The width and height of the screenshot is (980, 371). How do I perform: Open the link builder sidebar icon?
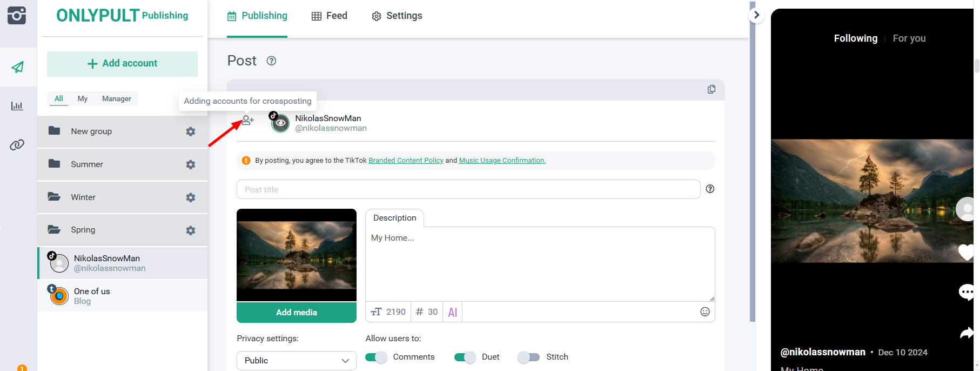click(x=17, y=145)
